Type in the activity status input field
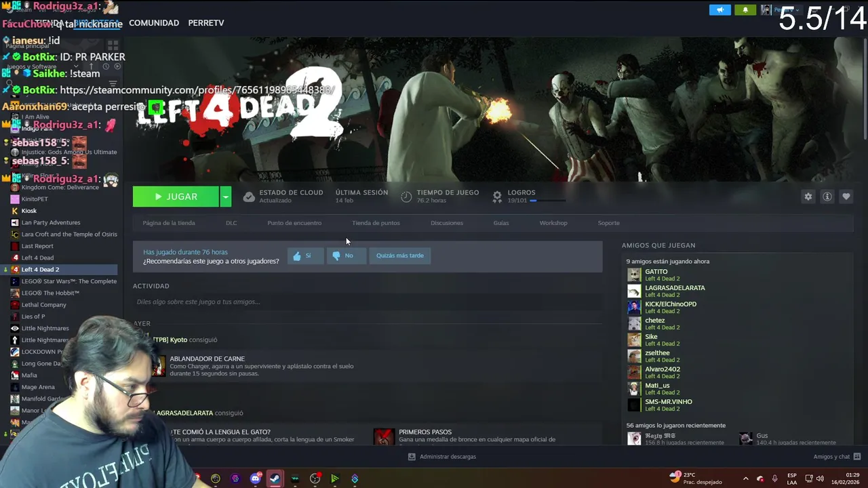The image size is (868, 488). coord(368,302)
